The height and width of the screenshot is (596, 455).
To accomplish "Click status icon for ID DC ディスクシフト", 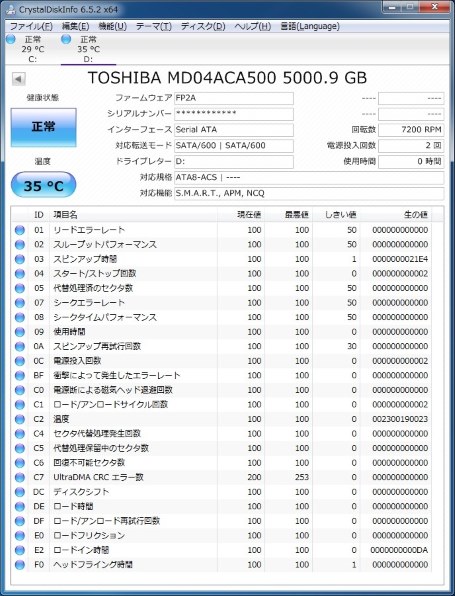I will pos(20,492).
